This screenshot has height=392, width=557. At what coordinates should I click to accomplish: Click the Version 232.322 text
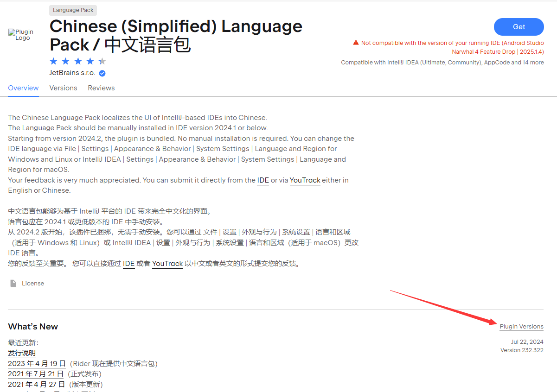coord(522,350)
